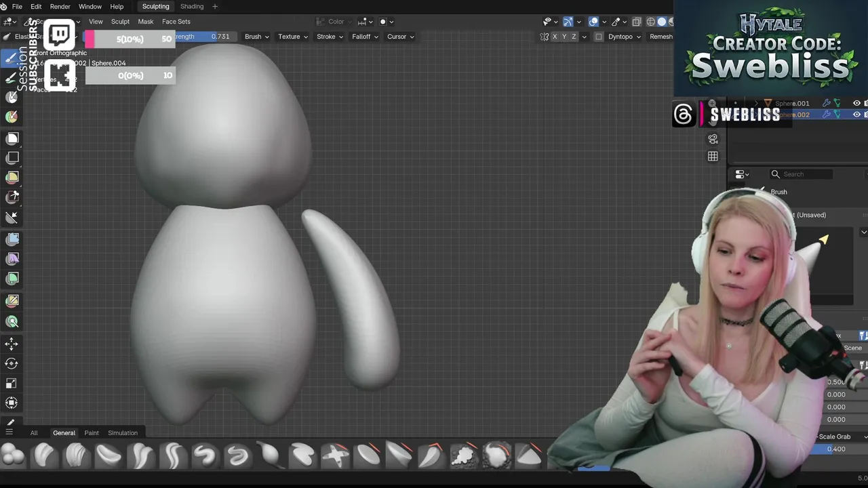Pick the Clay brush in asset shelf
The width and height of the screenshot is (868, 488).
(45, 455)
